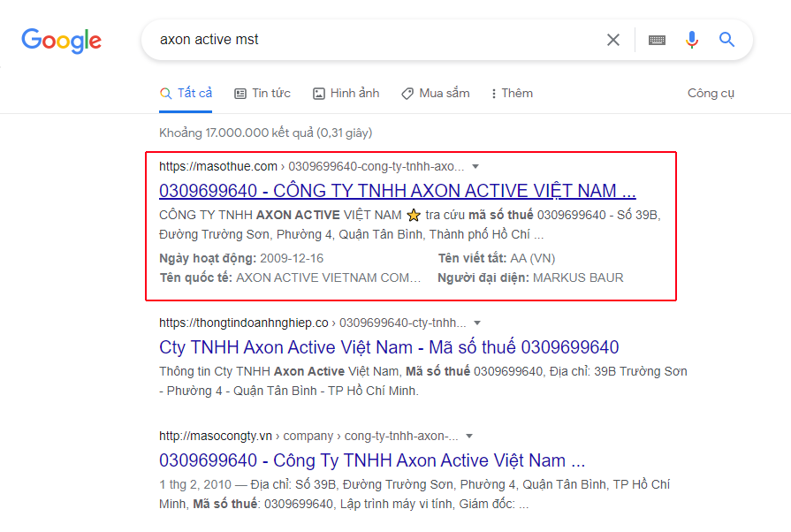Click the https://masothue.com breadcrumb URL
This screenshot has height=532, width=791.
coord(218,166)
